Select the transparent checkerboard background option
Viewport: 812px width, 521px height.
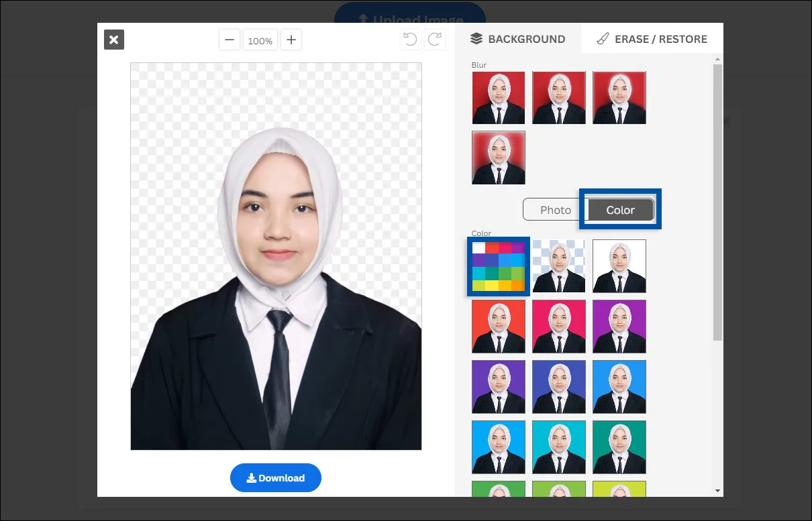[558, 266]
